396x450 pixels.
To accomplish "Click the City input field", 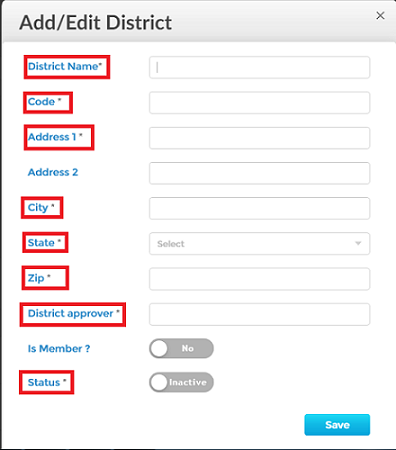I will point(259,208).
